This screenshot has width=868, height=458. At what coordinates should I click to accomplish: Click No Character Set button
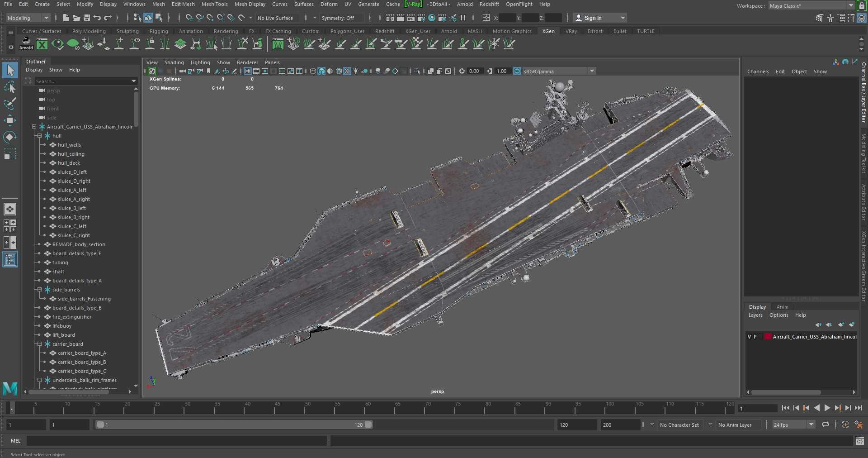pos(679,425)
